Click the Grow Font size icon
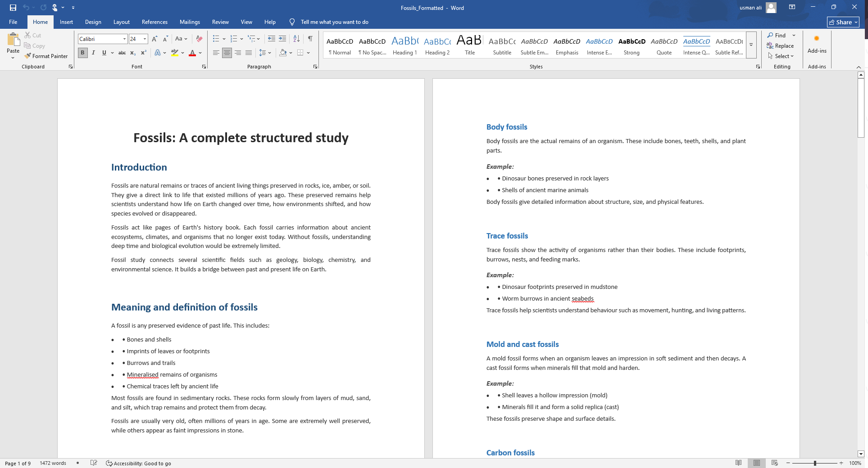 155,39
